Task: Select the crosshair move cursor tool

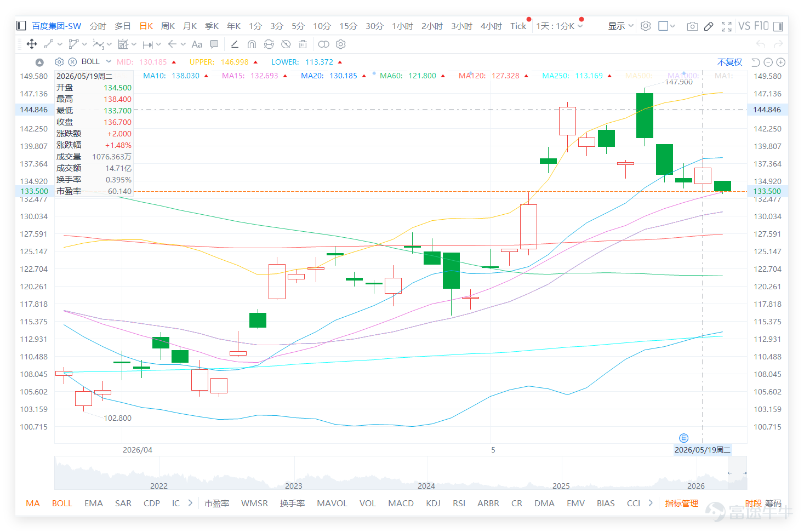Action: coord(32,44)
